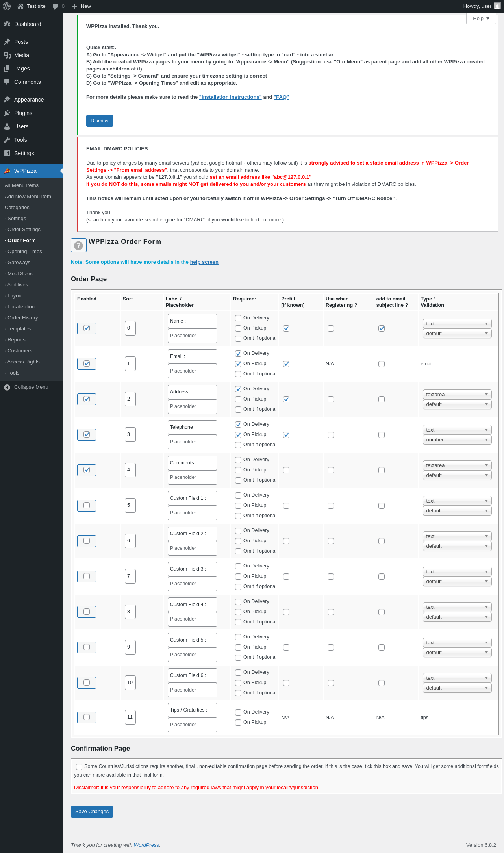
Task: Click the Address label input field
Action: (192, 392)
